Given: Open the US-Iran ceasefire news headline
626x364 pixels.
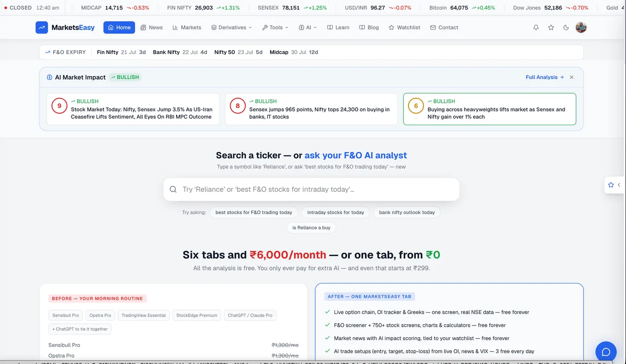Looking at the screenshot, I should (x=142, y=113).
